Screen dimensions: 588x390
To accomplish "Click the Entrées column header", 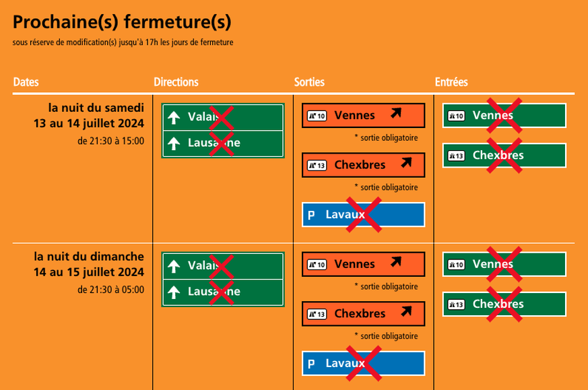I will [451, 82].
